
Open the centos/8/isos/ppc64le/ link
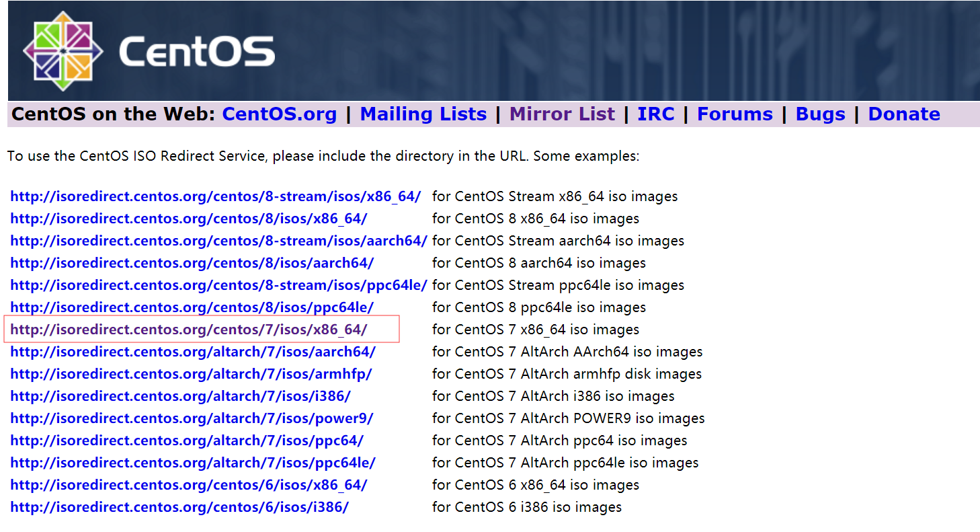pos(192,307)
